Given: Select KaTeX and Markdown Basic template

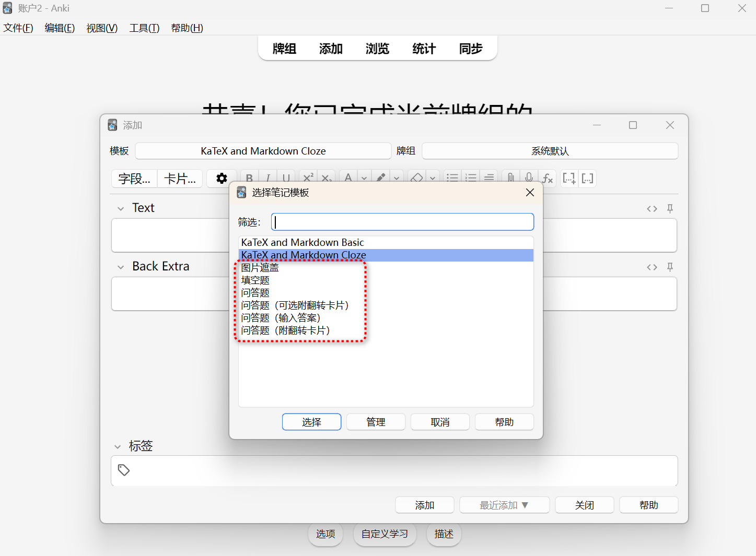Looking at the screenshot, I should tap(386, 242).
